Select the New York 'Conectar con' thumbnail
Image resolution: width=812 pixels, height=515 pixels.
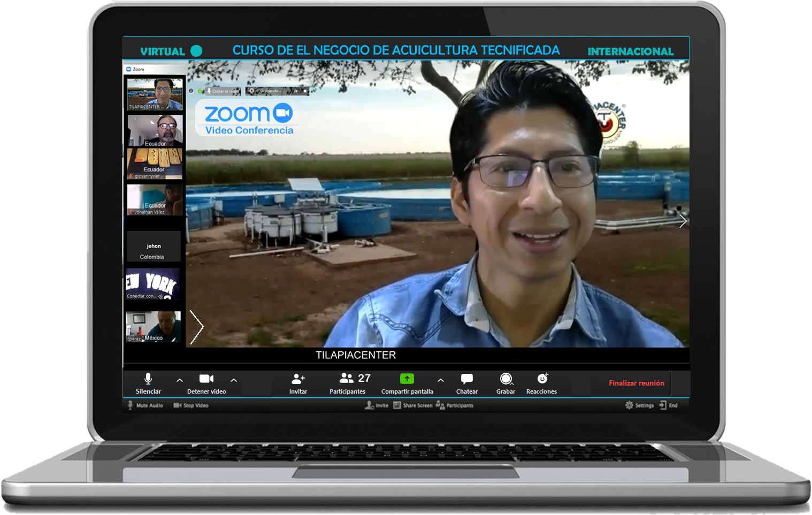[152, 284]
